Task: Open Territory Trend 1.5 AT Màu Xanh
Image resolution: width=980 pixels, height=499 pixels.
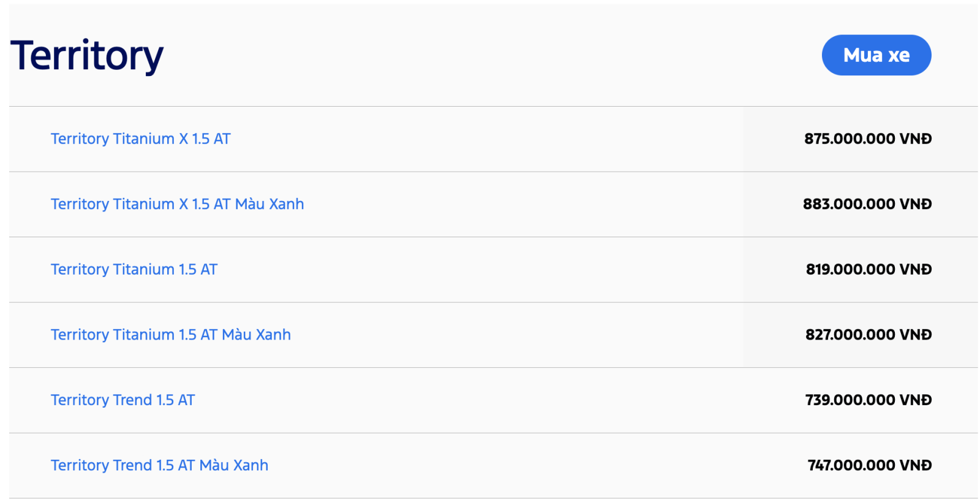Action: [159, 465]
